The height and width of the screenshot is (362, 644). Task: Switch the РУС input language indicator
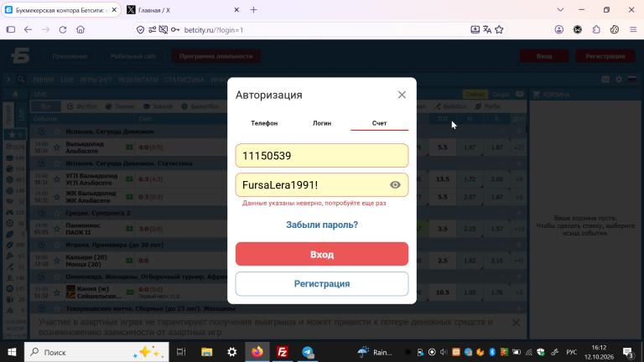(572, 352)
